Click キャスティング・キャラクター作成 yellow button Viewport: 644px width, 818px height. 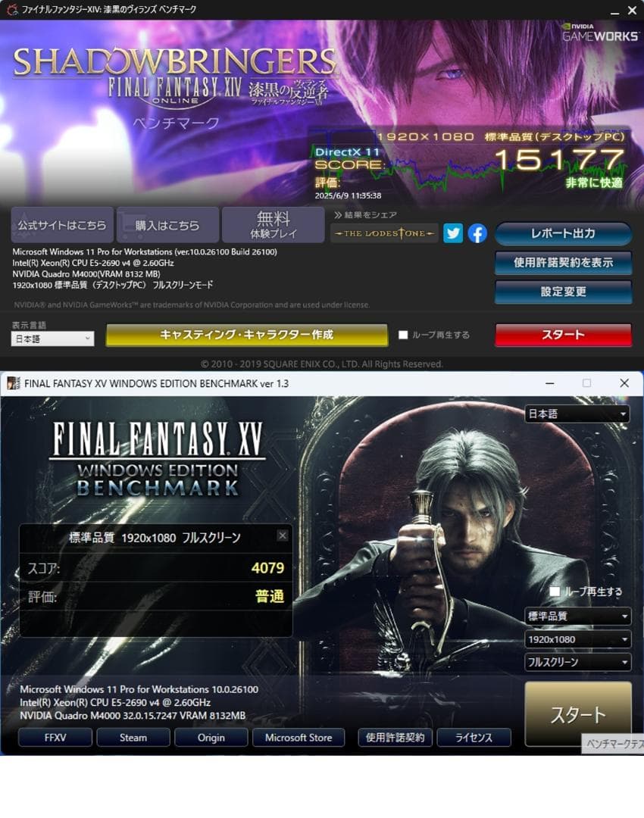point(247,335)
